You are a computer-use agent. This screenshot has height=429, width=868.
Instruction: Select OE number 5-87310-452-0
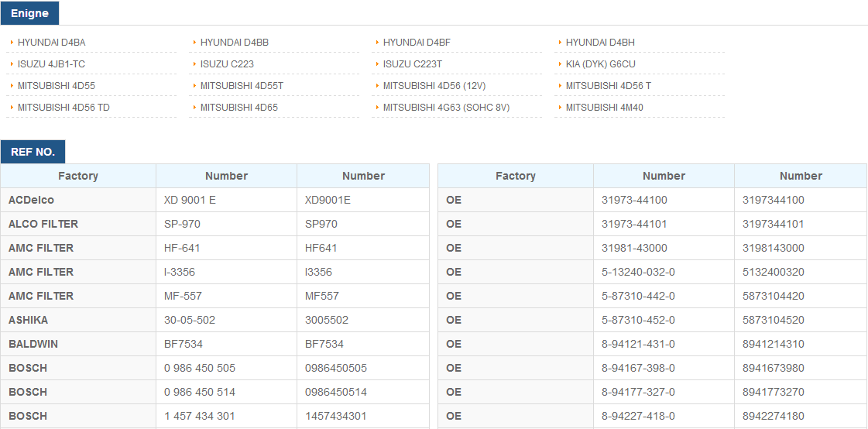pyautogui.click(x=638, y=320)
